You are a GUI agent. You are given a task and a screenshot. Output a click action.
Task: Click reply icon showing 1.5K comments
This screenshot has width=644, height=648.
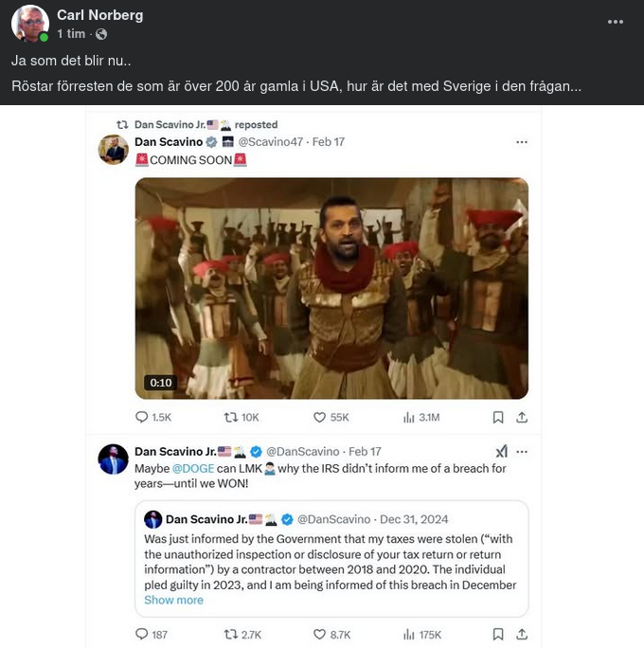click(x=143, y=417)
